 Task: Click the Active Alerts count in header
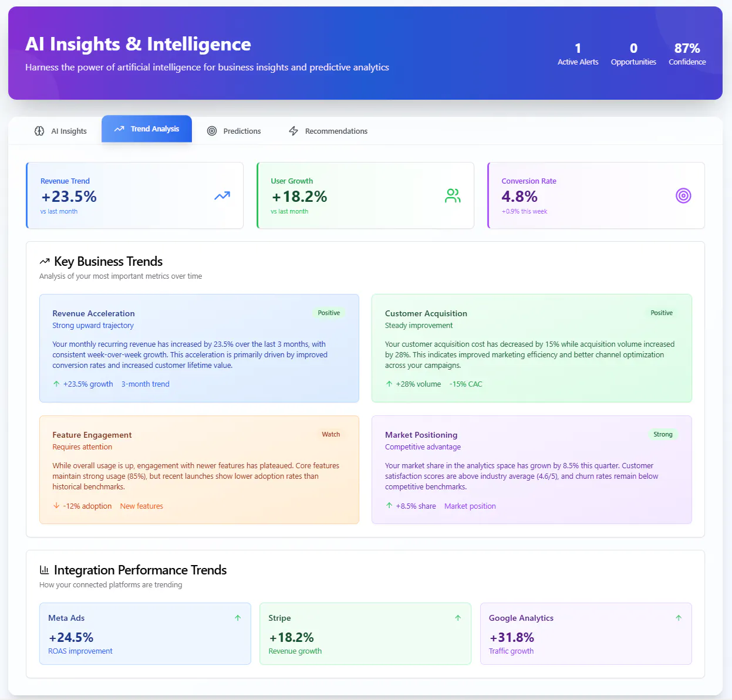pyautogui.click(x=578, y=48)
